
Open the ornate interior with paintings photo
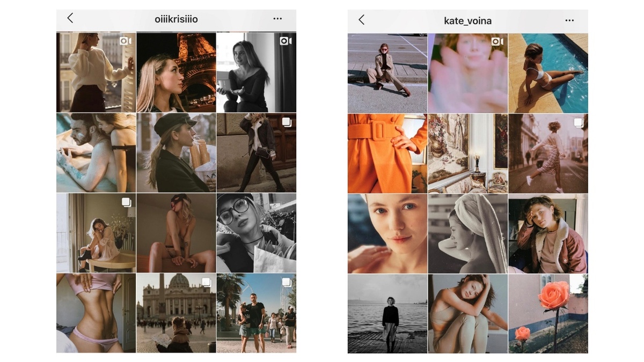tap(468, 153)
